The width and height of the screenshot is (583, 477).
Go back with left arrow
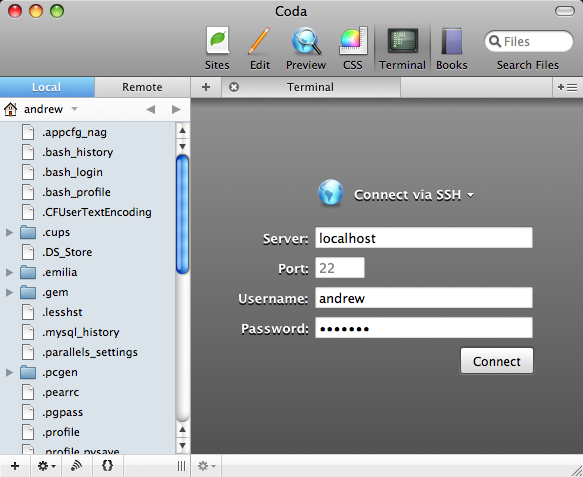click(x=151, y=109)
